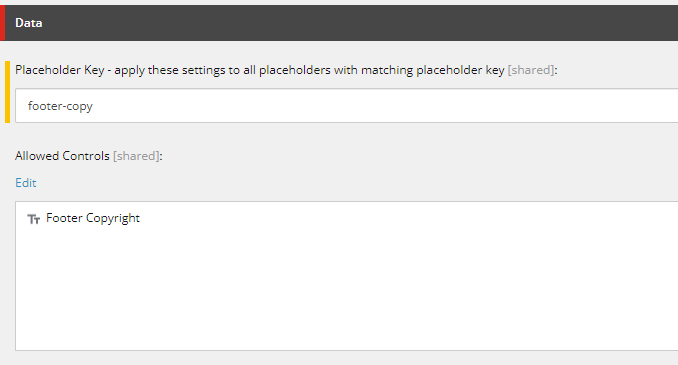Click the red marker on Data header
This screenshot has height=365, width=678.
(x=2, y=23)
